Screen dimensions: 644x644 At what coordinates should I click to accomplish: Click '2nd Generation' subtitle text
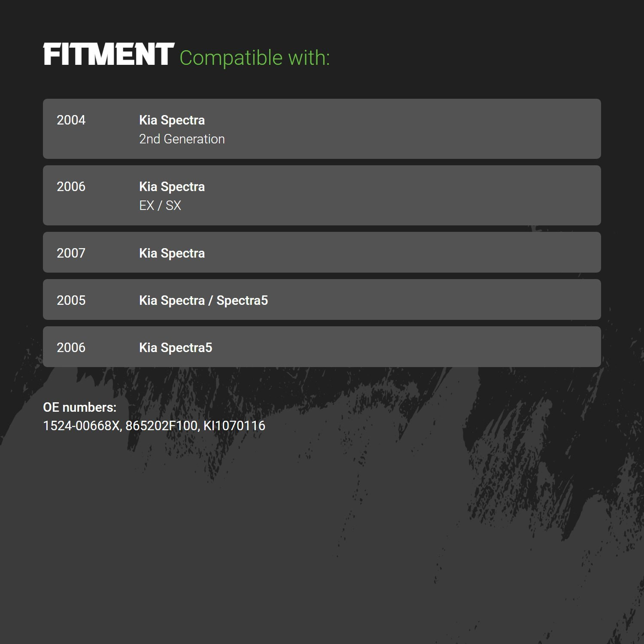point(182,139)
